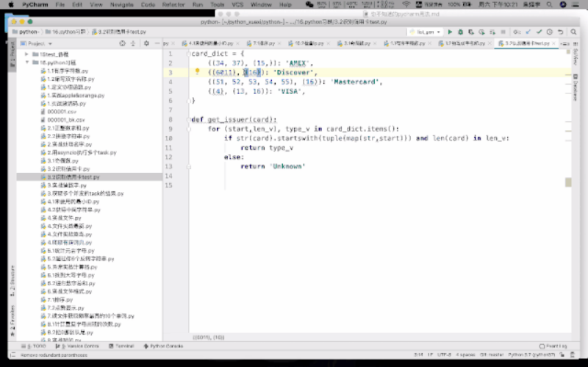Select 000001_bk.csv in project tree
Screen dimensions: 588x367
65,120
